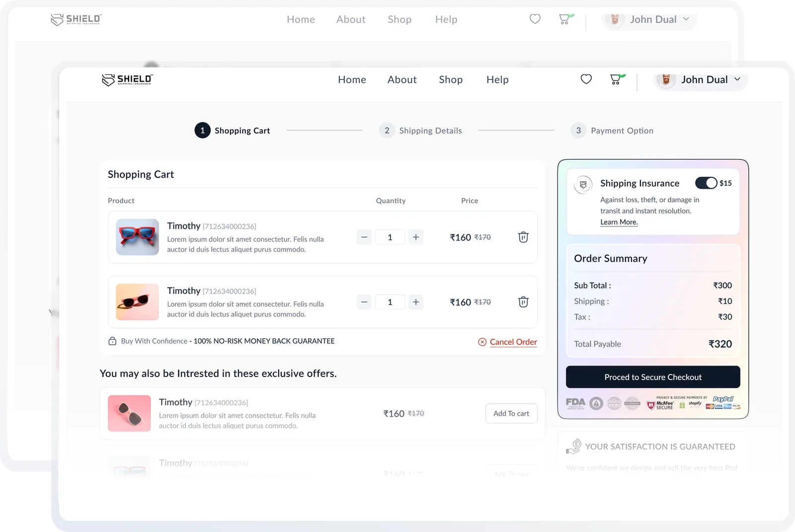
Task: Click cart icon in back window
Action: pos(565,19)
